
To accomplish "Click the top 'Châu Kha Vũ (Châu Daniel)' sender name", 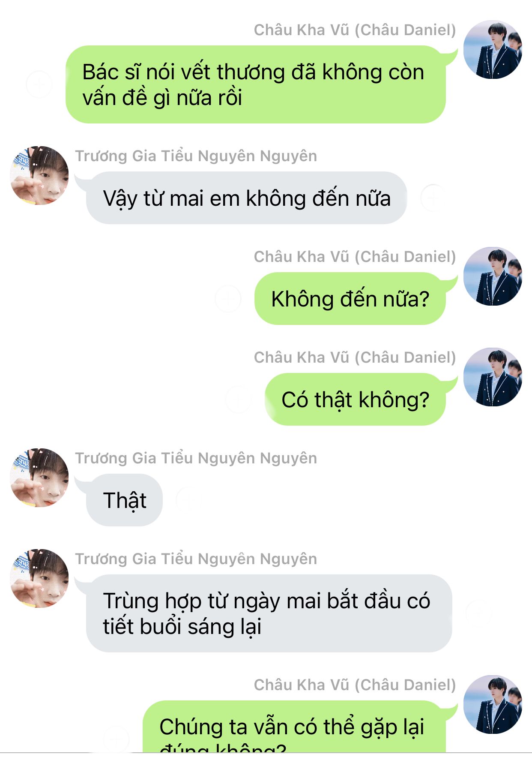I will click(x=355, y=30).
